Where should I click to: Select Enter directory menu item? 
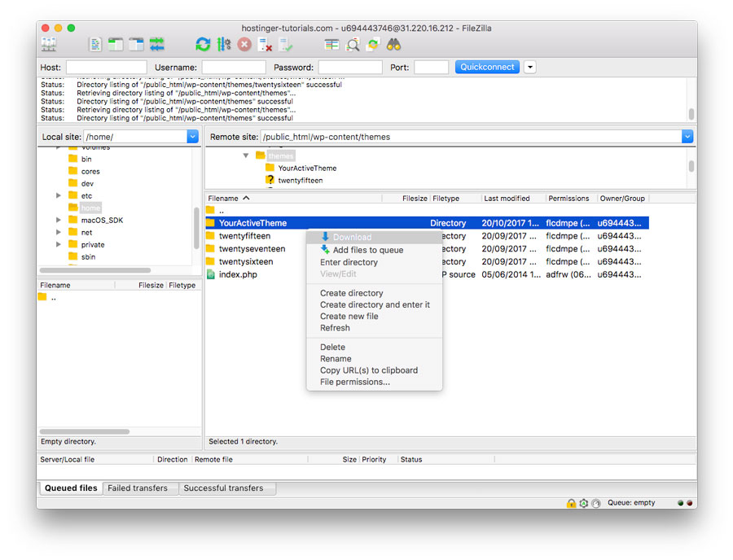[374, 262]
